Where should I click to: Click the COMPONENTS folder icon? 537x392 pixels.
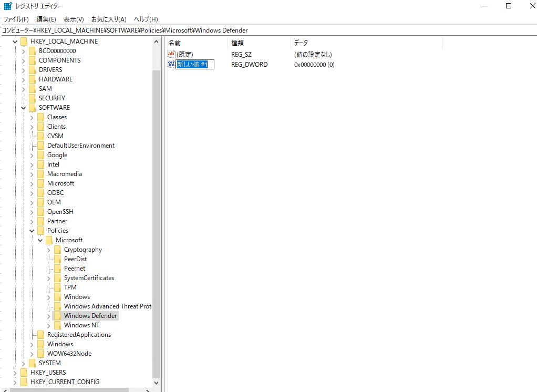[33, 60]
